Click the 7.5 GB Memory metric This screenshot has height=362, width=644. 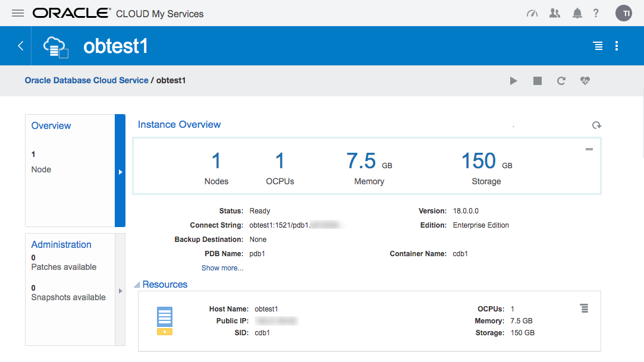click(369, 168)
